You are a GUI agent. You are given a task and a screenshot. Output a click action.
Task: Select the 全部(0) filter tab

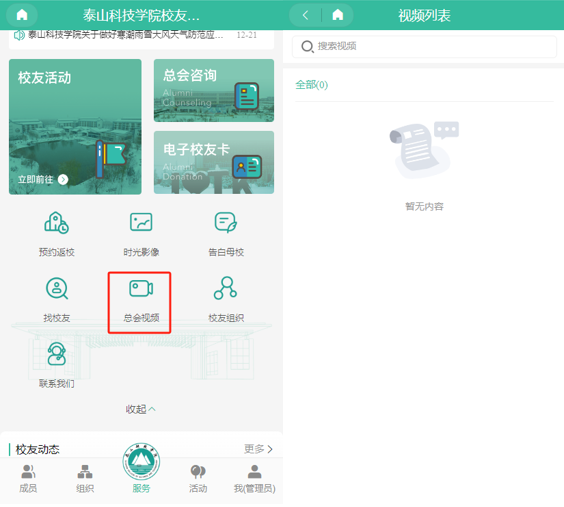click(311, 85)
